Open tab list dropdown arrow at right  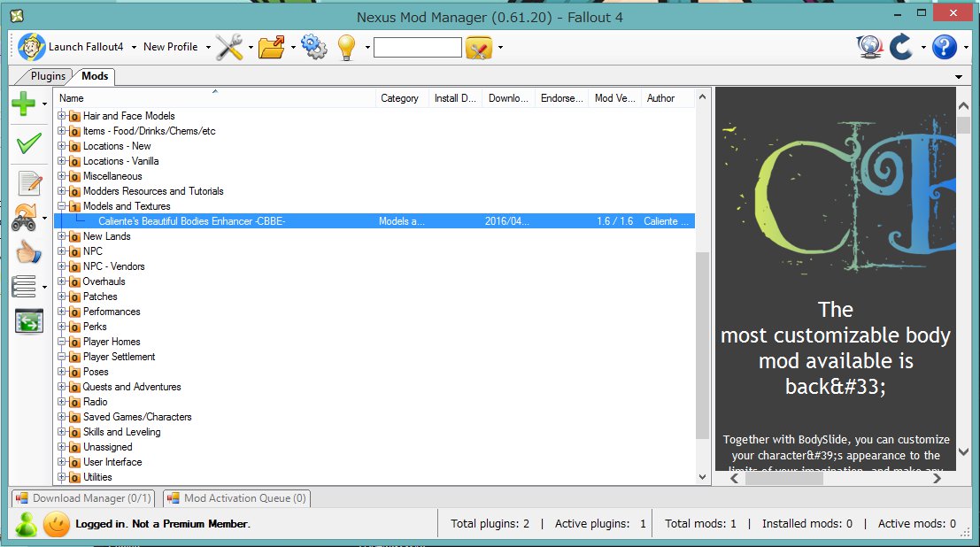point(958,77)
